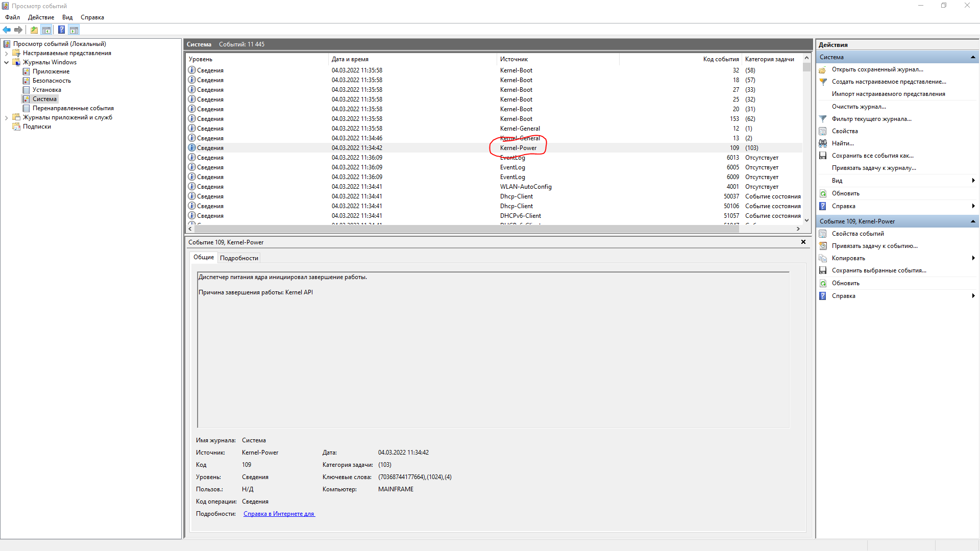Sort by the Код события column header
The width and height of the screenshot is (980, 551).
[680, 59]
